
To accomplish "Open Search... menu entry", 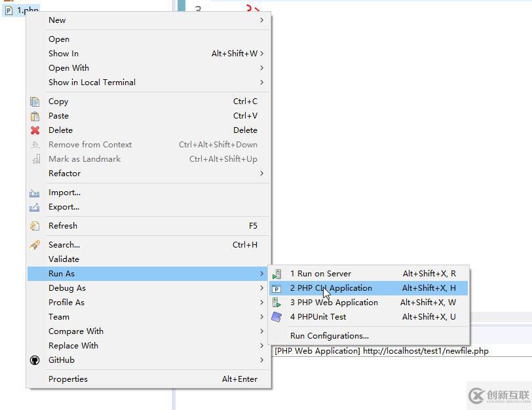I will click(149, 245).
